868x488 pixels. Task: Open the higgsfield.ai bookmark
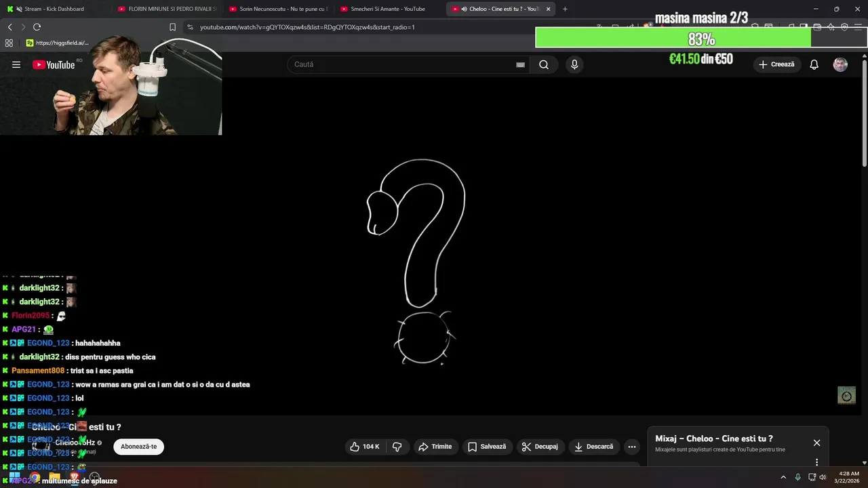point(57,43)
